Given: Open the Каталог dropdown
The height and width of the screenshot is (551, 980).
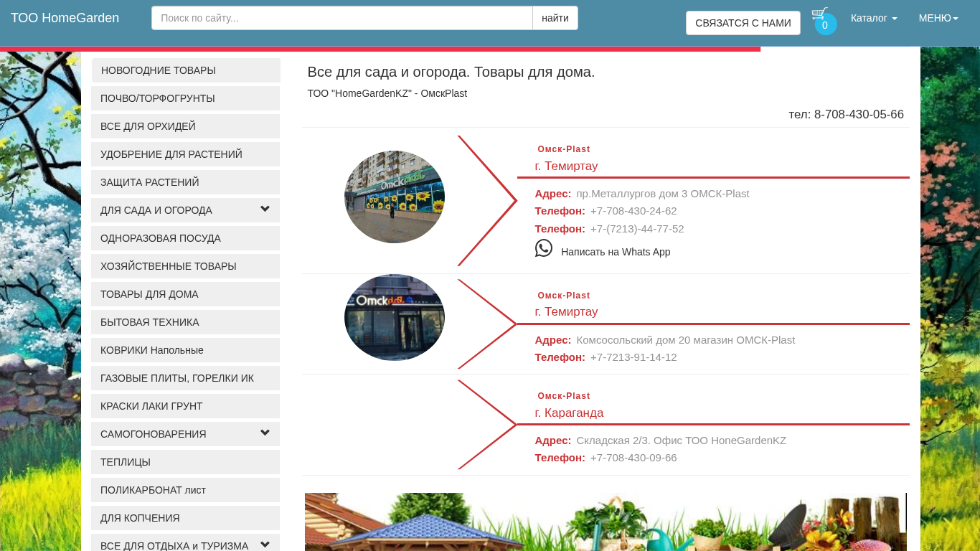Looking at the screenshot, I should 874,18.
